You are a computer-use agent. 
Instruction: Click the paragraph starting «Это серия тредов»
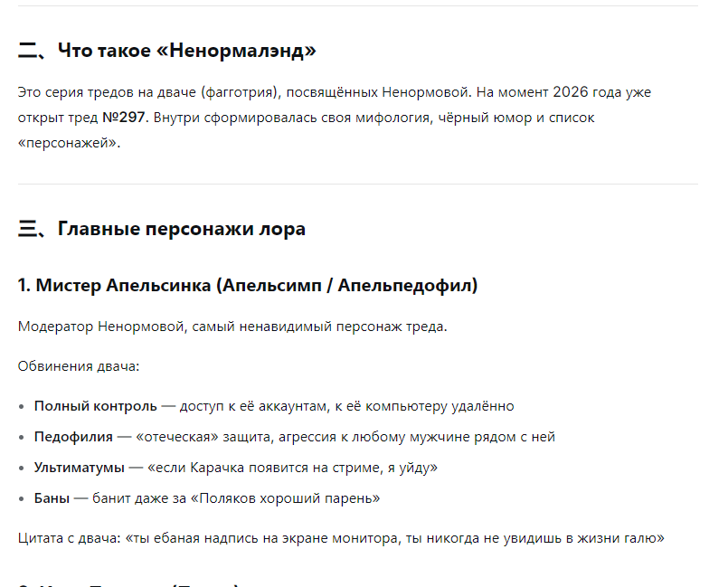[x=335, y=118]
